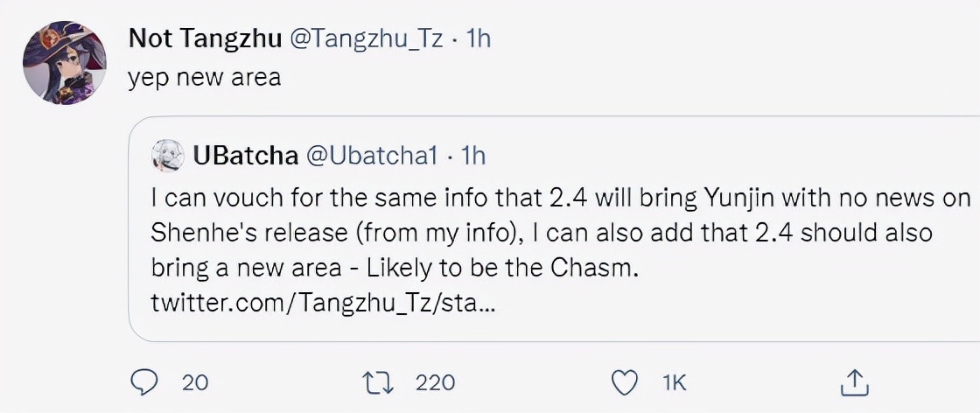The height and width of the screenshot is (413, 980).
Task: Open Not Tangzhu's profile picture
Action: [x=64, y=61]
